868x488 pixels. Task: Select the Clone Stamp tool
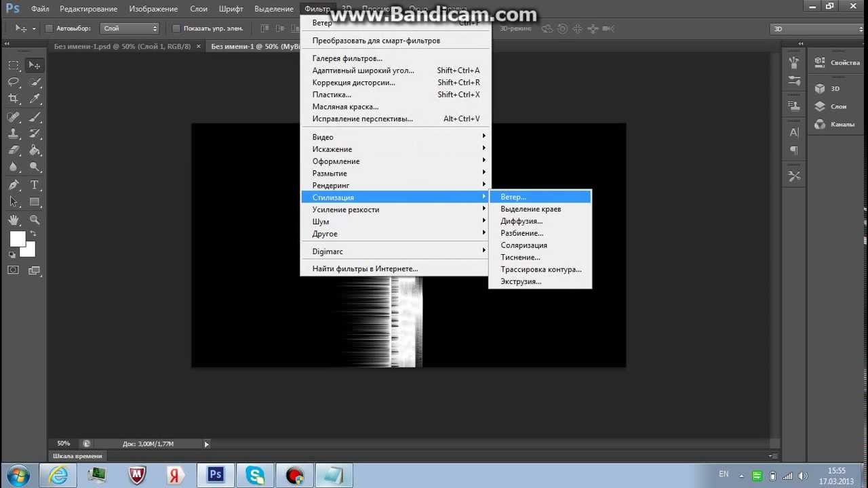pyautogui.click(x=14, y=134)
